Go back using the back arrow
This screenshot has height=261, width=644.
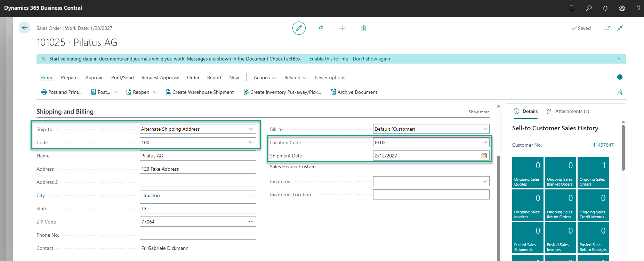tap(25, 27)
